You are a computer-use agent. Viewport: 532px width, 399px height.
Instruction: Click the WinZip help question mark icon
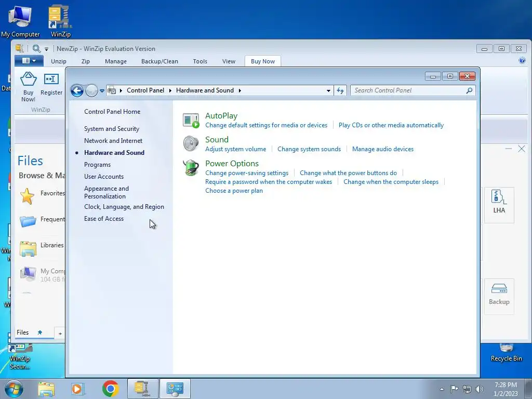[x=522, y=61]
